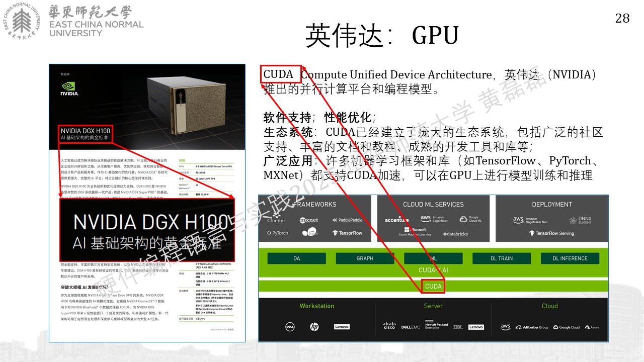The width and height of the screenshot is (644, 362).
Task: Select the Lenovo logo under Workstation
Action: (342, 327)
